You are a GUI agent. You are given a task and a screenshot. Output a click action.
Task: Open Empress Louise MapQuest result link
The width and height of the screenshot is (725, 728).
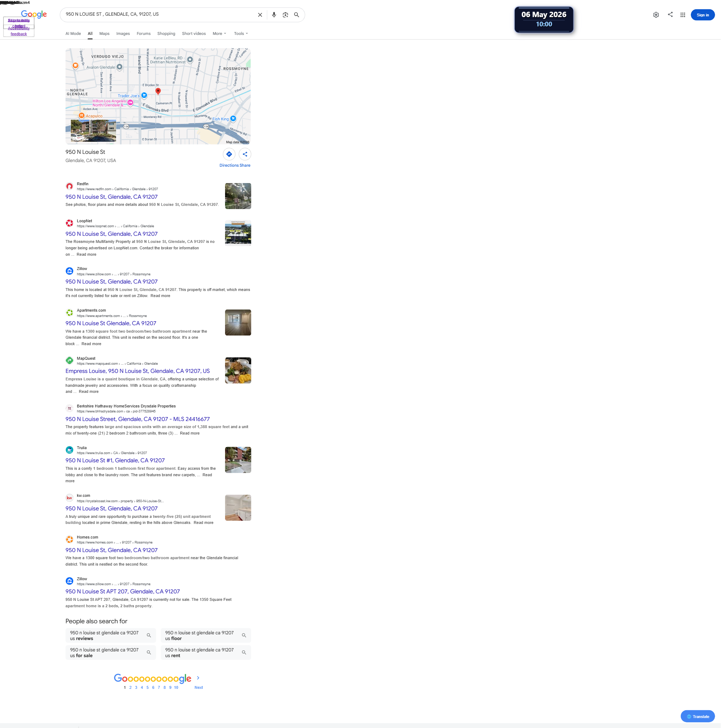pos(137,371)
